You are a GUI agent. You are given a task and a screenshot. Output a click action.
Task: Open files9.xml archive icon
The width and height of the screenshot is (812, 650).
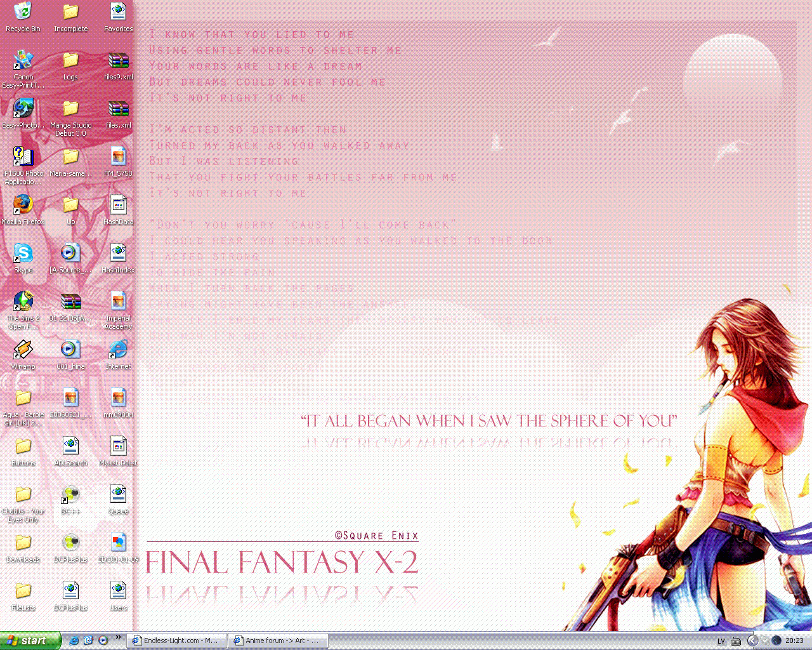pos(118,65)
